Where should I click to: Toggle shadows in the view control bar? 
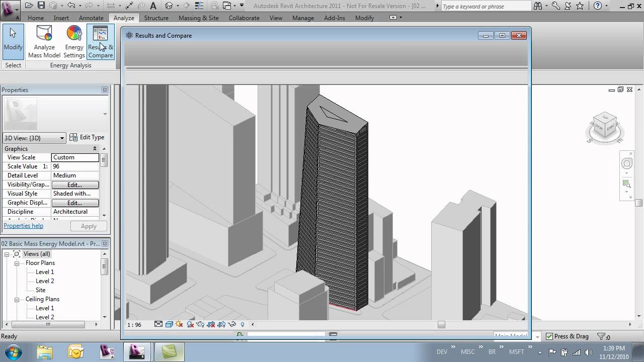(x=190, y=324)
